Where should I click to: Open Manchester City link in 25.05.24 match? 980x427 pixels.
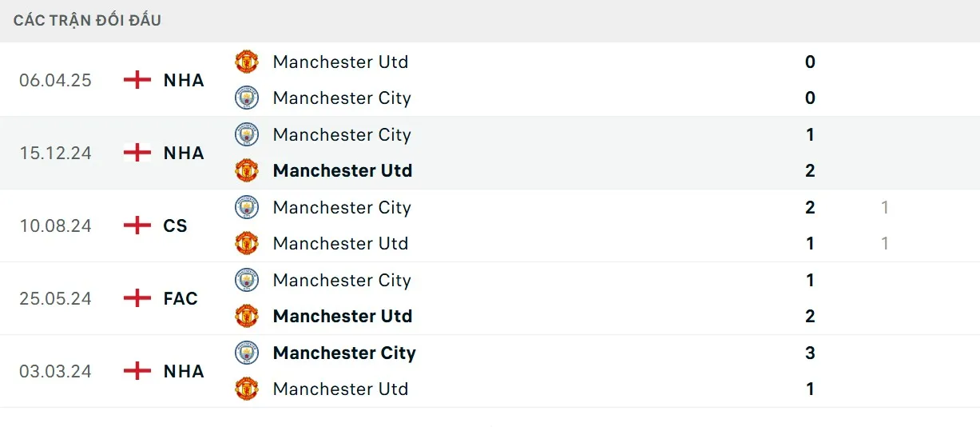click(x=342, y=280)
